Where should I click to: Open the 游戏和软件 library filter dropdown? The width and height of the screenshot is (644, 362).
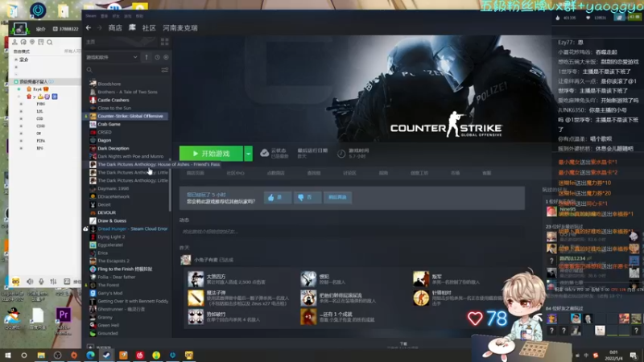tap(111, 57)
